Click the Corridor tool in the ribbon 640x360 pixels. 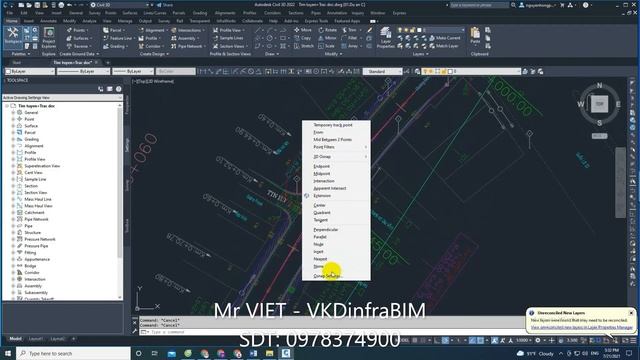(150, 46)
